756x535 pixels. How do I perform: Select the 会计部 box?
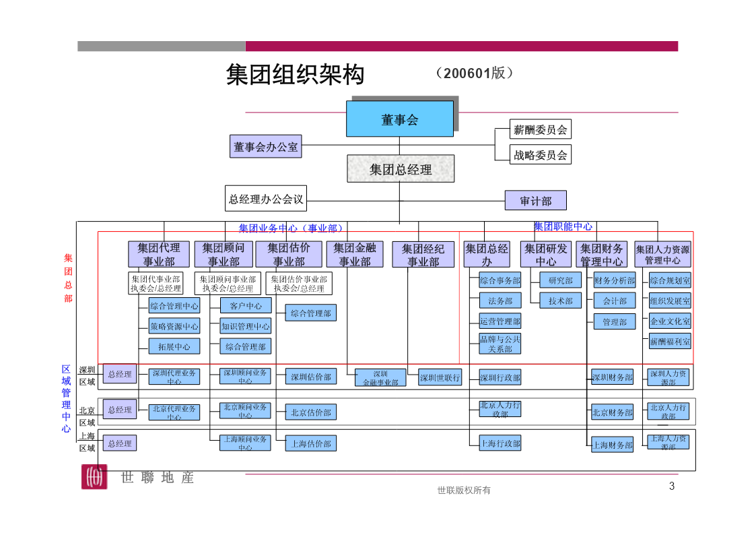point(615,301)
